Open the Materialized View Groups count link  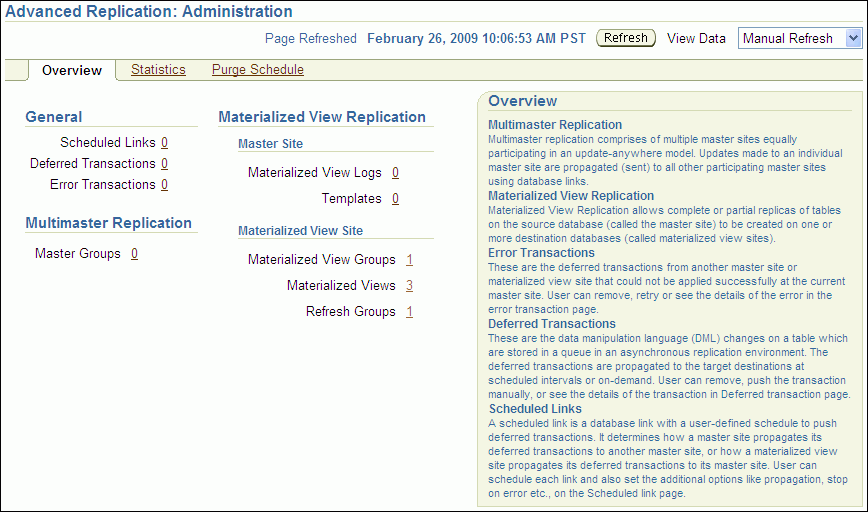pos(410,260)
